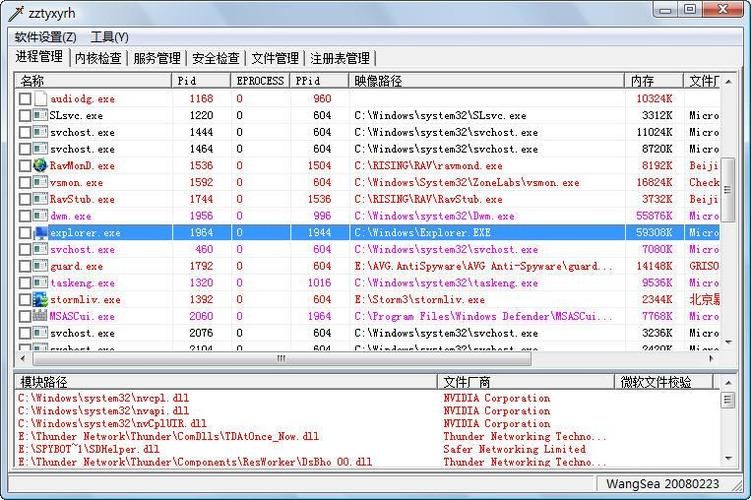
Task: Click Pid value 2060 of MSASCui.exe
Action: [x=201, y=316]
